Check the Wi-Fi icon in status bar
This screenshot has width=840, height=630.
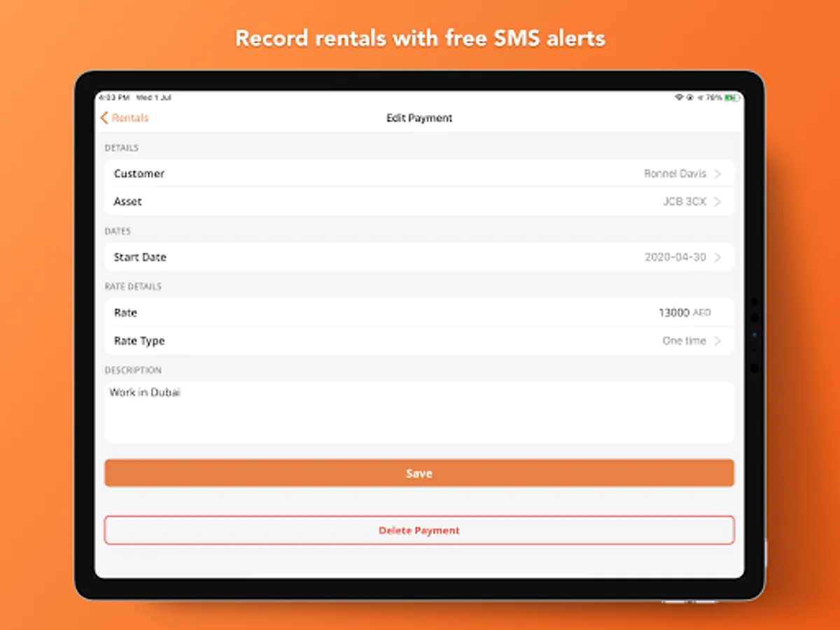pyautogui.click(x=678, y=97)
